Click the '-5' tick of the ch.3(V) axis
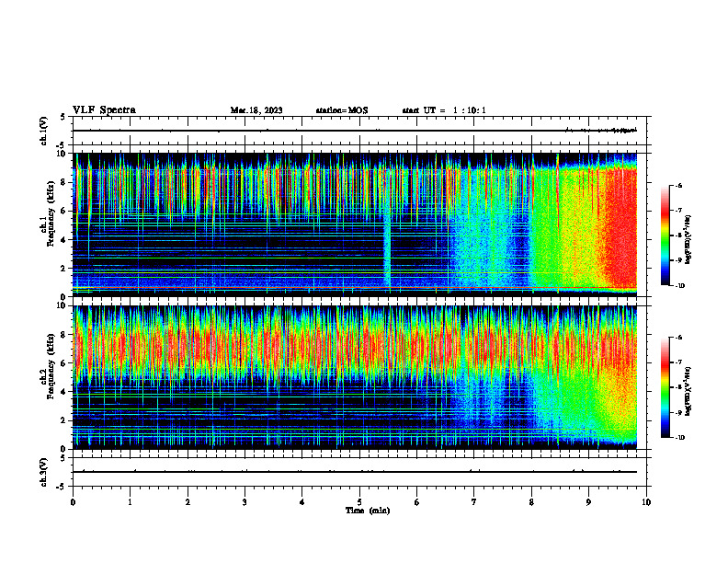 tap(63, 487)
